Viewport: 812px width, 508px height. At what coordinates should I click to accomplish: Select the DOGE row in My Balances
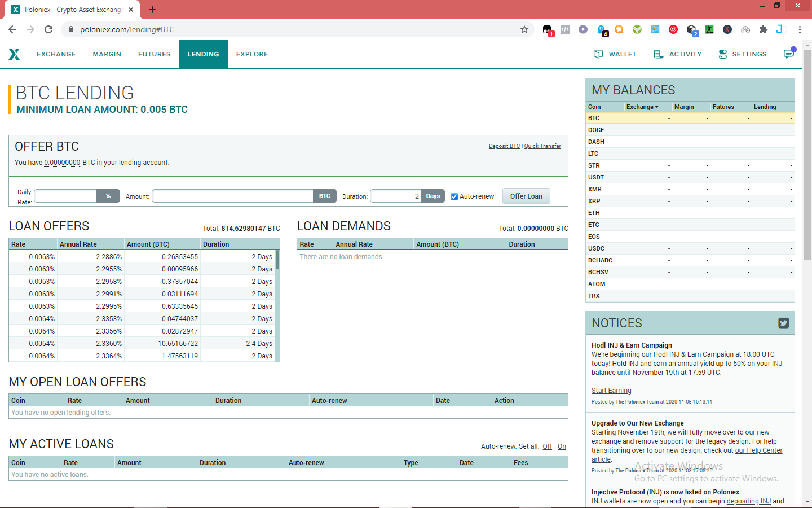(690, 130)
